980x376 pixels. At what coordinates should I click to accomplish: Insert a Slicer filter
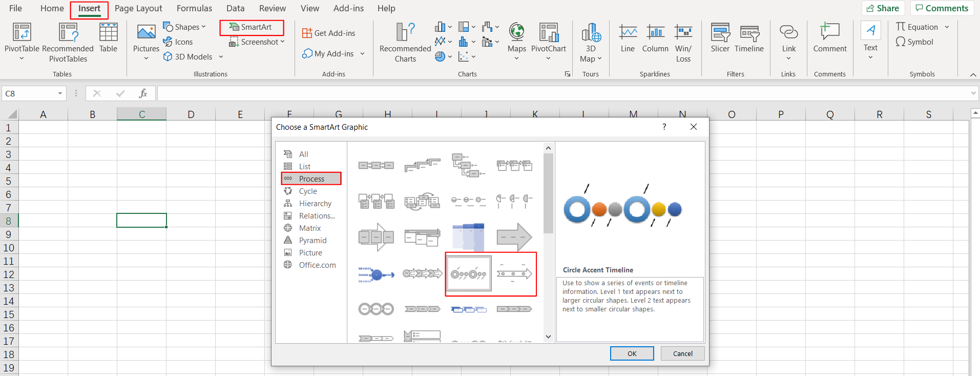[x=720, y=38]
